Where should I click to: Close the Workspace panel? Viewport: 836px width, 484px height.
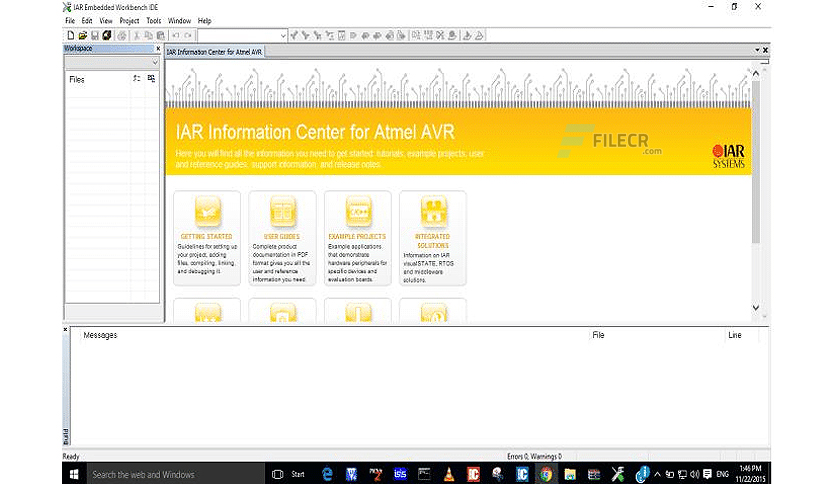pyautogui.click(x=158, y=49)
